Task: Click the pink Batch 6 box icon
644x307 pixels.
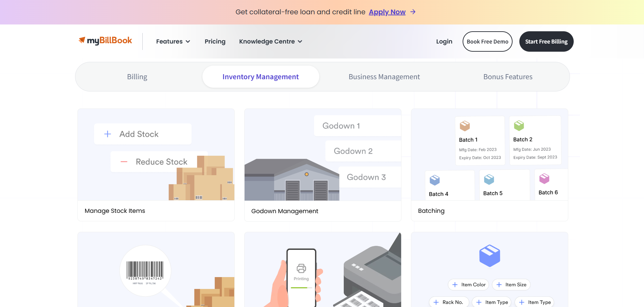Action: [x=544, y=178]
